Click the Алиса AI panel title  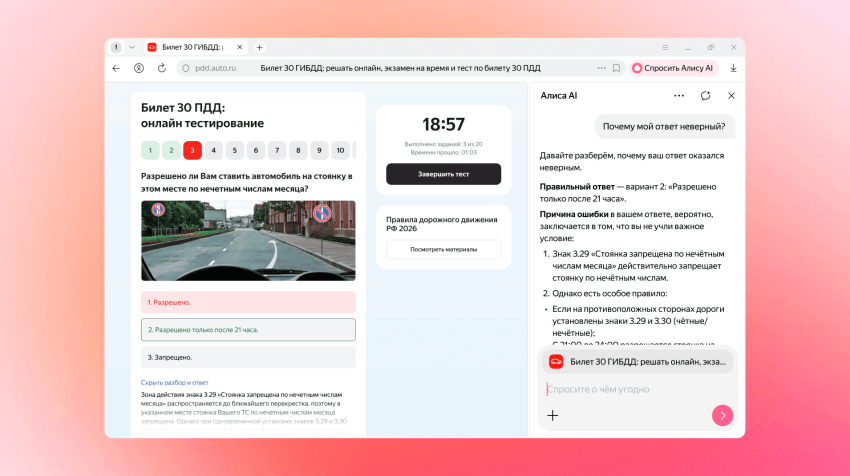[x=559, y=96]
